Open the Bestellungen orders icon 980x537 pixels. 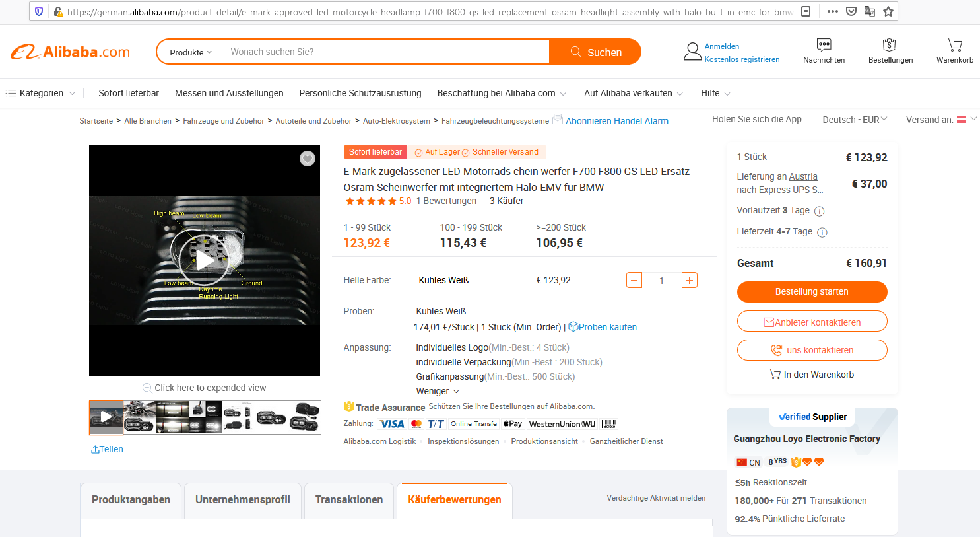click(x=890, y=45)
